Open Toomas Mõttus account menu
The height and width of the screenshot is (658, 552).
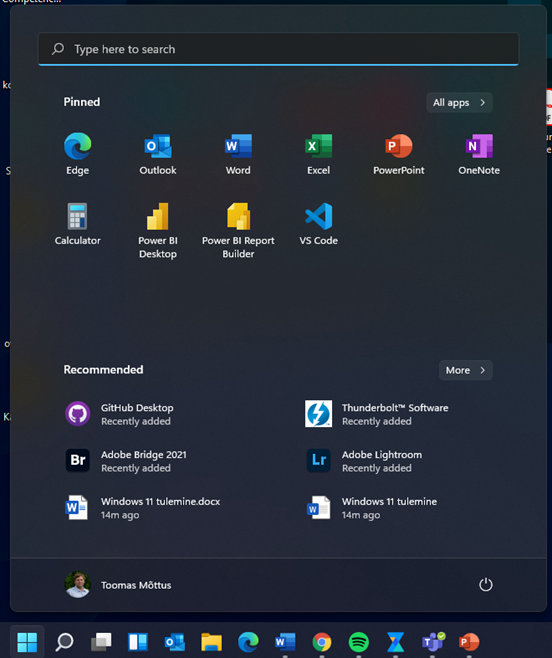pos(118,585)
